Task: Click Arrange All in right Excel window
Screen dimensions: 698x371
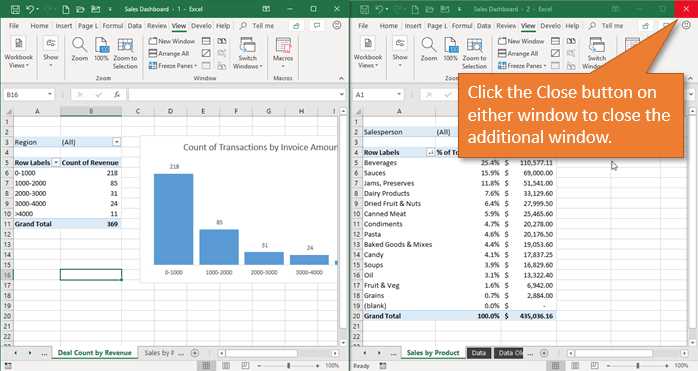Action: click(518, 53)
